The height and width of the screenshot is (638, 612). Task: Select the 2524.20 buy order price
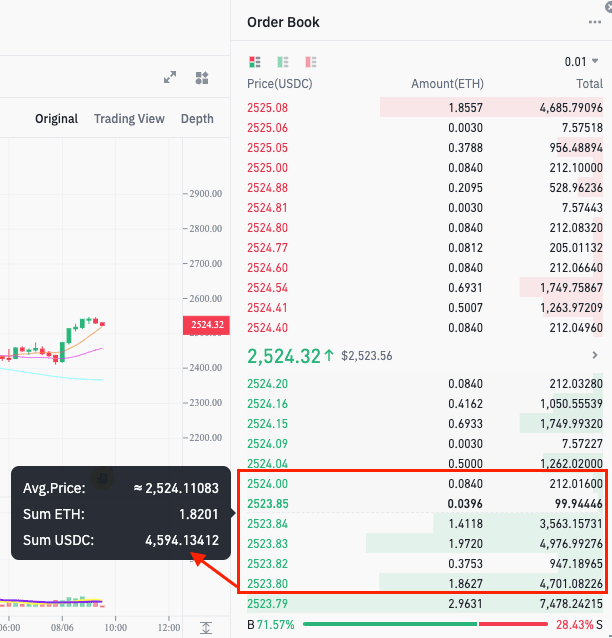267,384
